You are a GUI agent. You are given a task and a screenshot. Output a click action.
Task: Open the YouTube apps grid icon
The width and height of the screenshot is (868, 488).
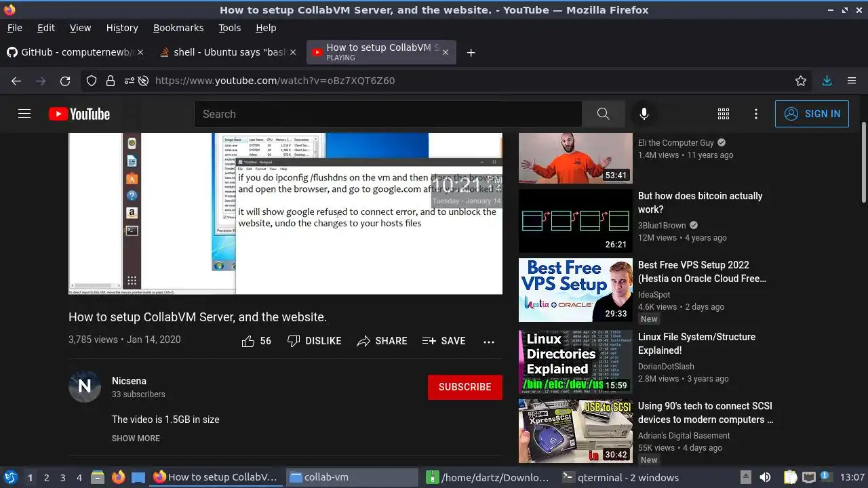724,114
